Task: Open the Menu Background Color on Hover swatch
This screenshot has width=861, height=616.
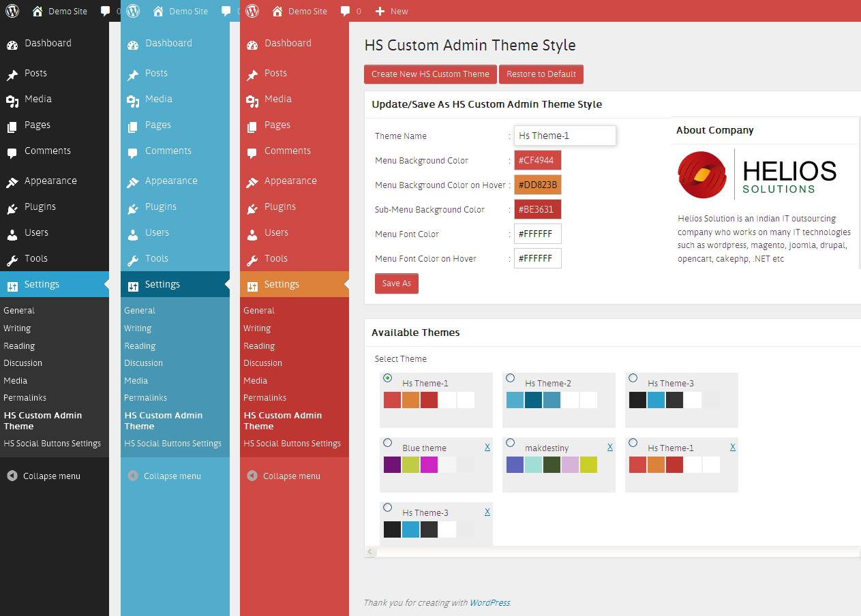Action: 537,185
